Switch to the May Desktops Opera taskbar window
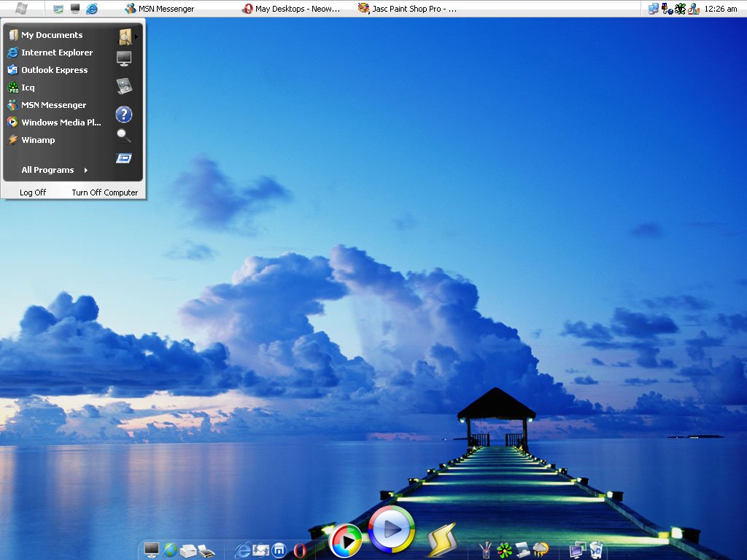 tap(291, 9)
